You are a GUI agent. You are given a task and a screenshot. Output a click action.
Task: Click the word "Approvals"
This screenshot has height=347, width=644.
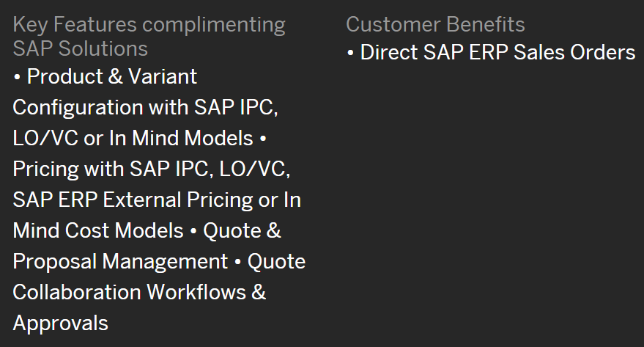pos(60,323)
